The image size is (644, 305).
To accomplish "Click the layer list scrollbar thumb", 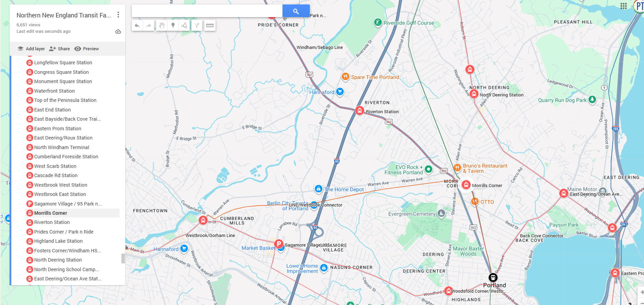I will pyautogui.click(x=123, y=258).
